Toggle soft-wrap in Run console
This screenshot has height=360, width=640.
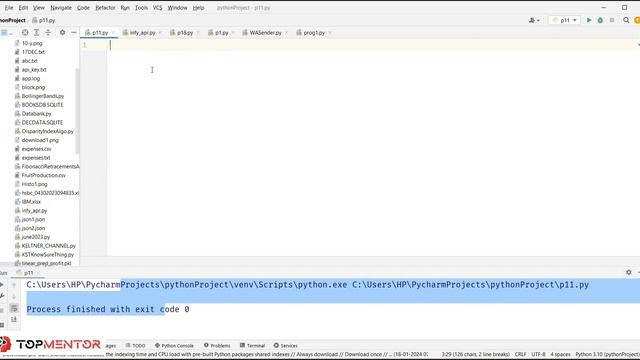[x=14, y=308]
